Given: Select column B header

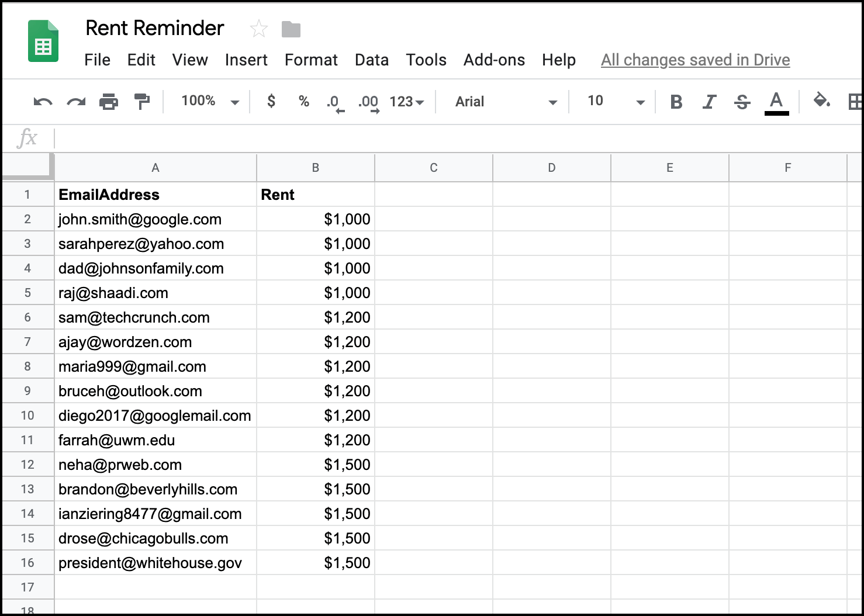Looking at the screenshot, I should (316, 168).
